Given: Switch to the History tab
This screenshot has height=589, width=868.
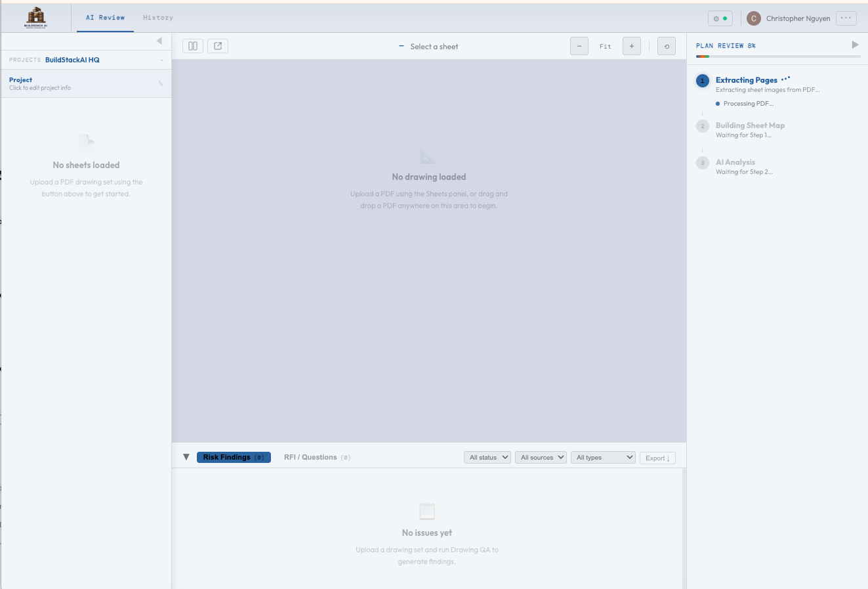Looking at the screenshot, I should (x=157, y=18).
